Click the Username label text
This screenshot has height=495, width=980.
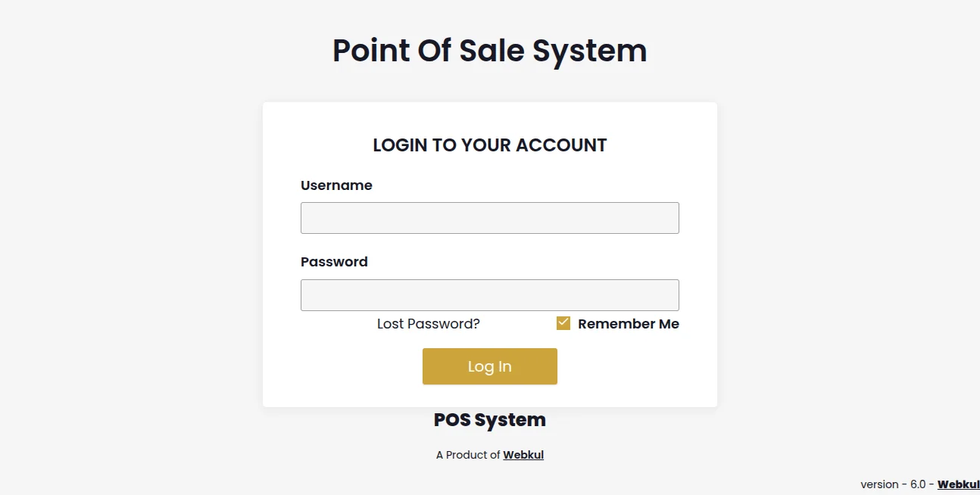tap(336, 185)
